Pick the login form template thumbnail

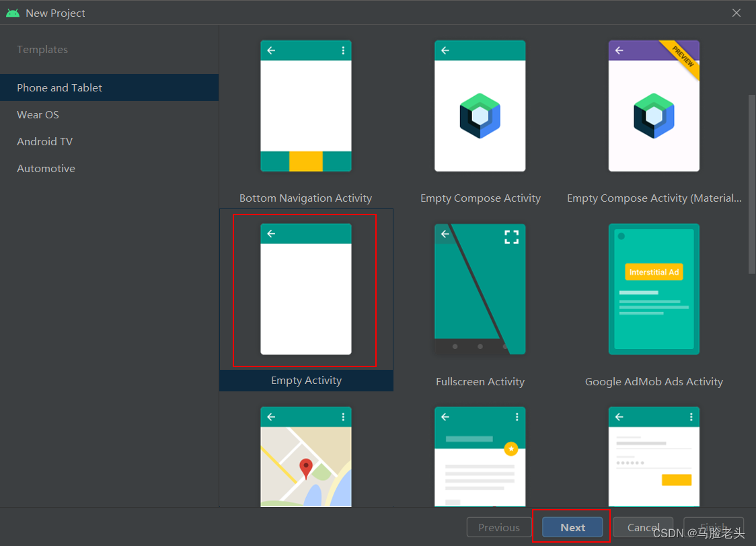(654, 457)
